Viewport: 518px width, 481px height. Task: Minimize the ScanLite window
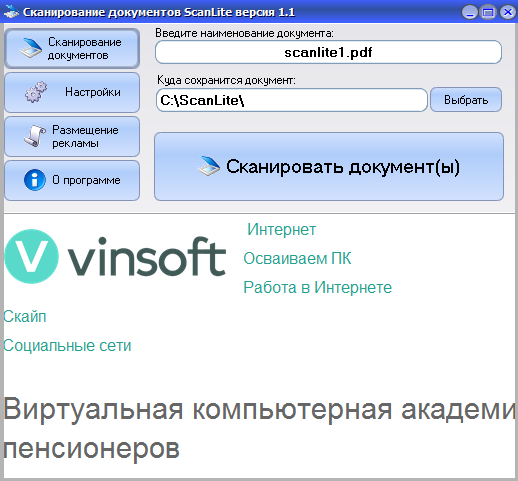[470, 13]
